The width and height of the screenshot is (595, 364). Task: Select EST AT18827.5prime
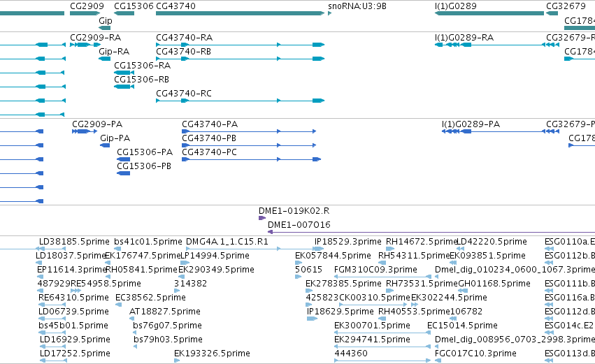[x=165, y=312]
